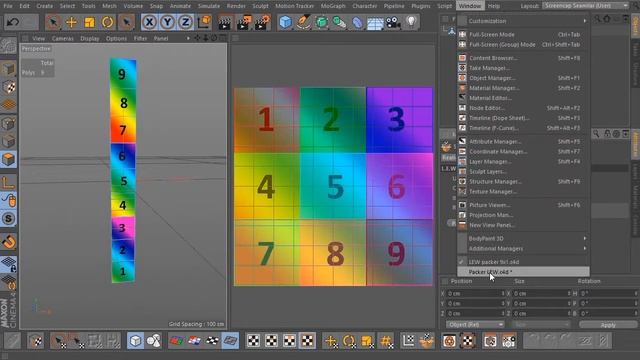Screen dimensions: 640x360
Task: Open the Subdivision Surface generator icon
Action: click(321, 22)
